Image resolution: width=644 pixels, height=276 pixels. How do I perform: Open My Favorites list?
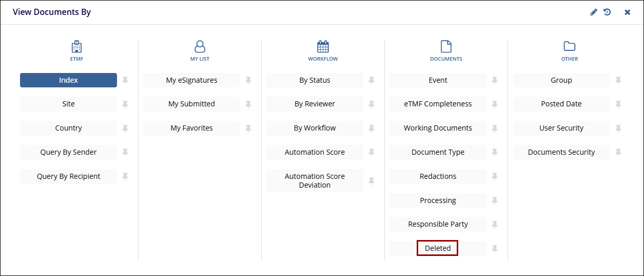click(x=191, y=128)
